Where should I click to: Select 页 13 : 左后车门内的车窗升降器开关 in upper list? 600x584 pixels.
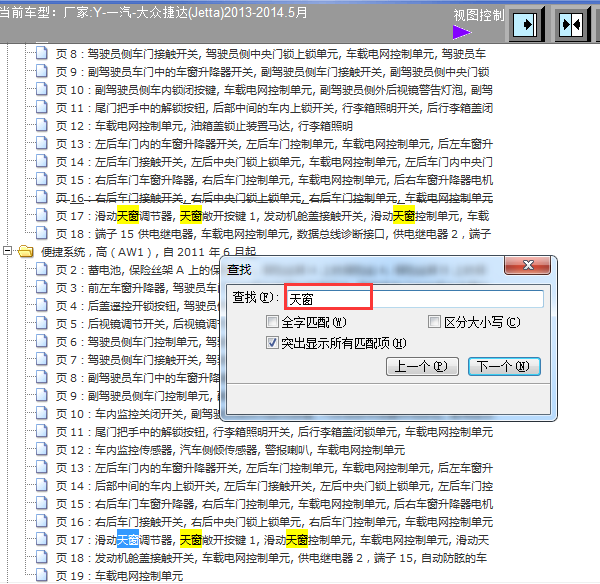tap(274, 144)
